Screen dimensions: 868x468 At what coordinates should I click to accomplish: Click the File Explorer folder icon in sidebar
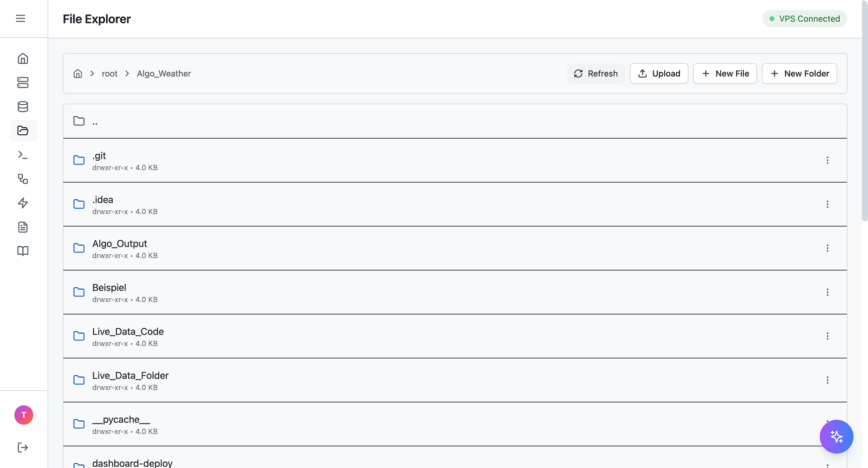(23, 131)
